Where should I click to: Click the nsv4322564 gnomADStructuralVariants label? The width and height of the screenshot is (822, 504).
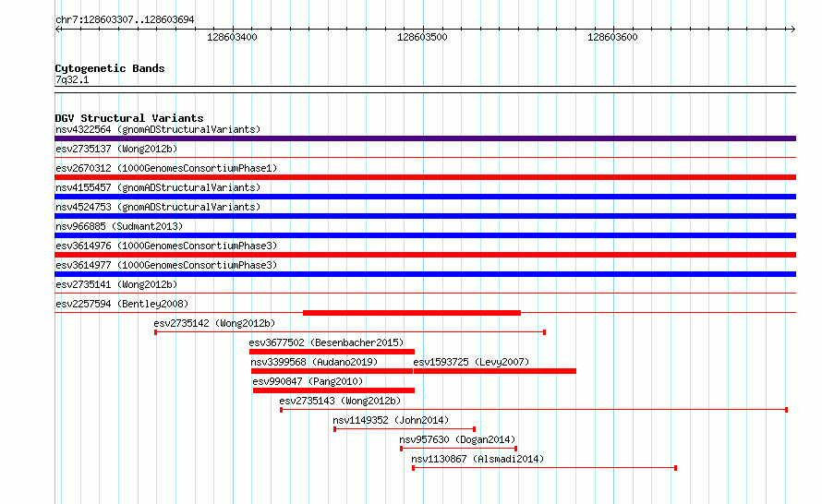tap(158, 129)
